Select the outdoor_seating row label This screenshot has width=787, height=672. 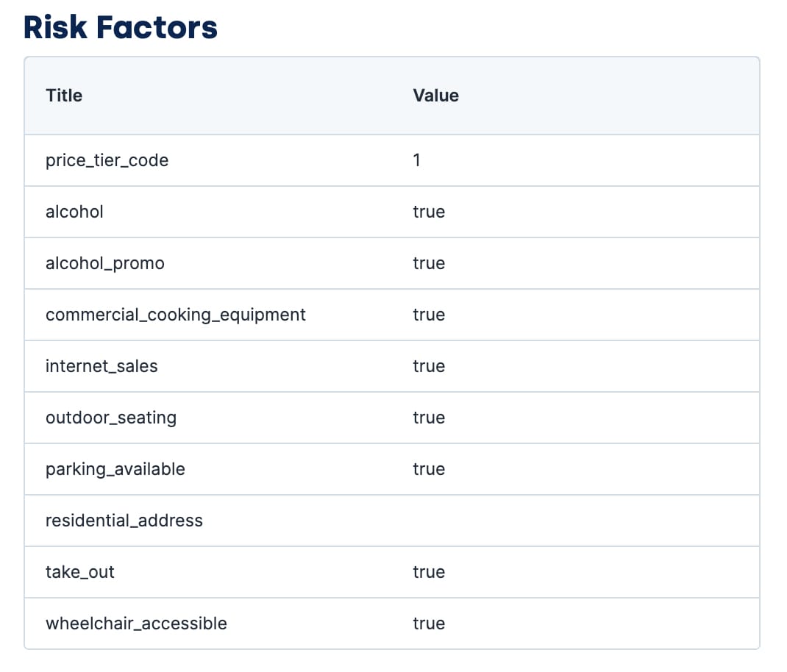pyautogui.click(x=111, y=418)
